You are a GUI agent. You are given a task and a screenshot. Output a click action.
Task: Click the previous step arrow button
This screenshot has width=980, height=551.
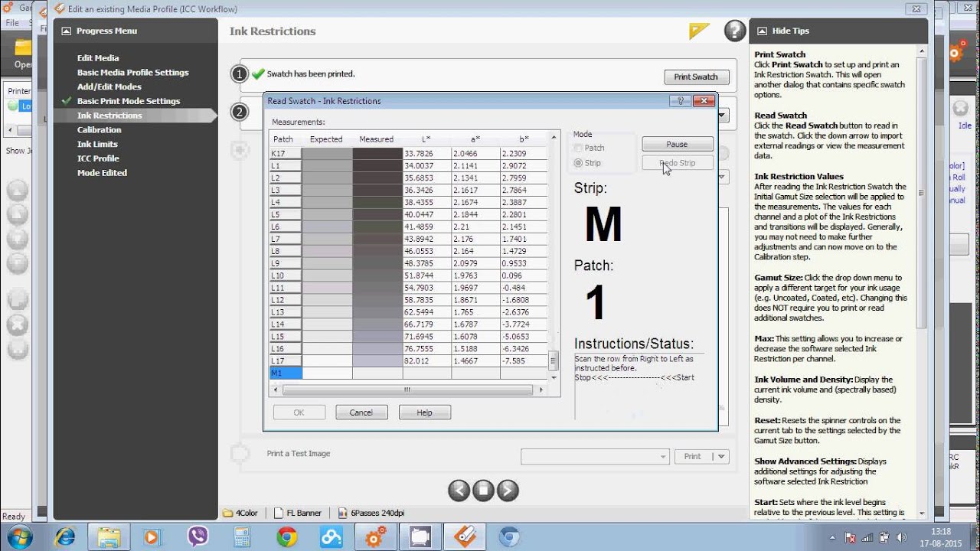tap(459, 491)
